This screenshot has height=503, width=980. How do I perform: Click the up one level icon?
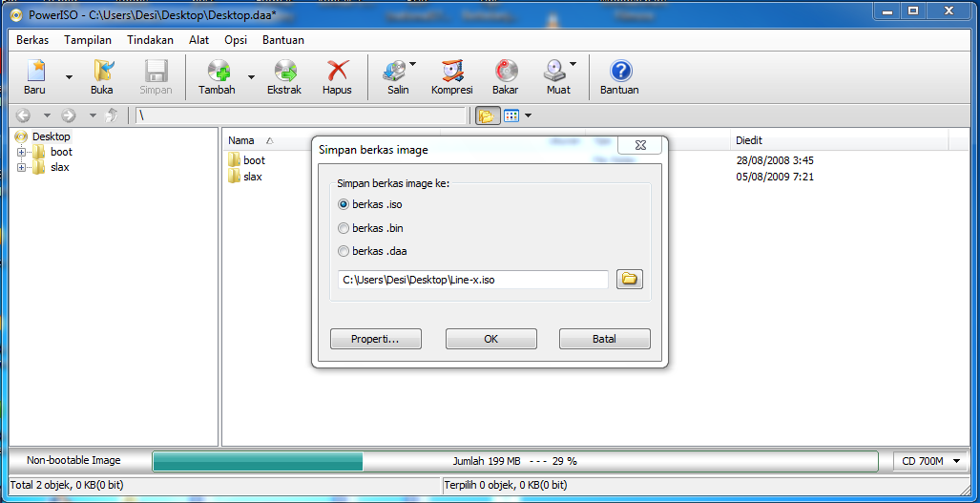pos(112,115)
